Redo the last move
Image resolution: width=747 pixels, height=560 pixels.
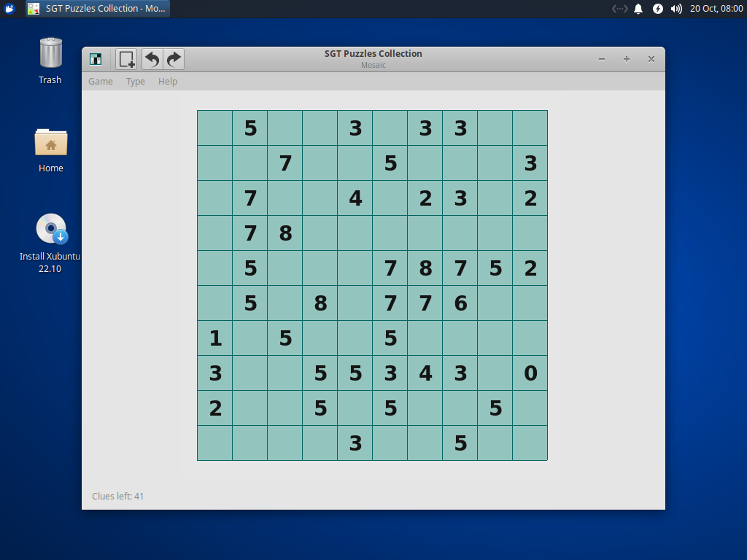tap(173, 59)
